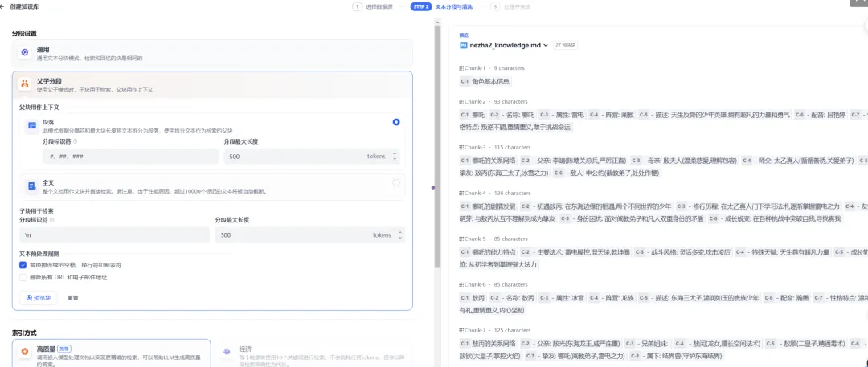The image size is (868, 367).
Task: Click the back arrow beside 创建知识库
Action: point(2,7)
